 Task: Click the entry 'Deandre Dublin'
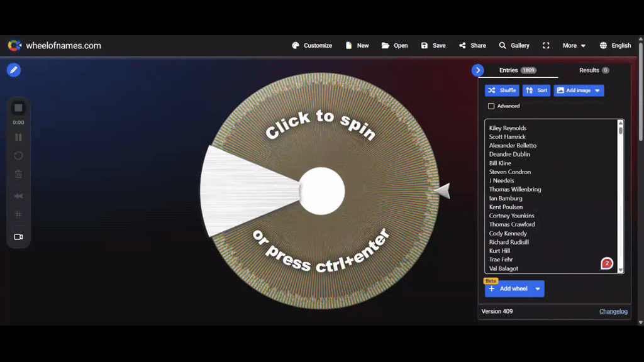click(509, 155)
